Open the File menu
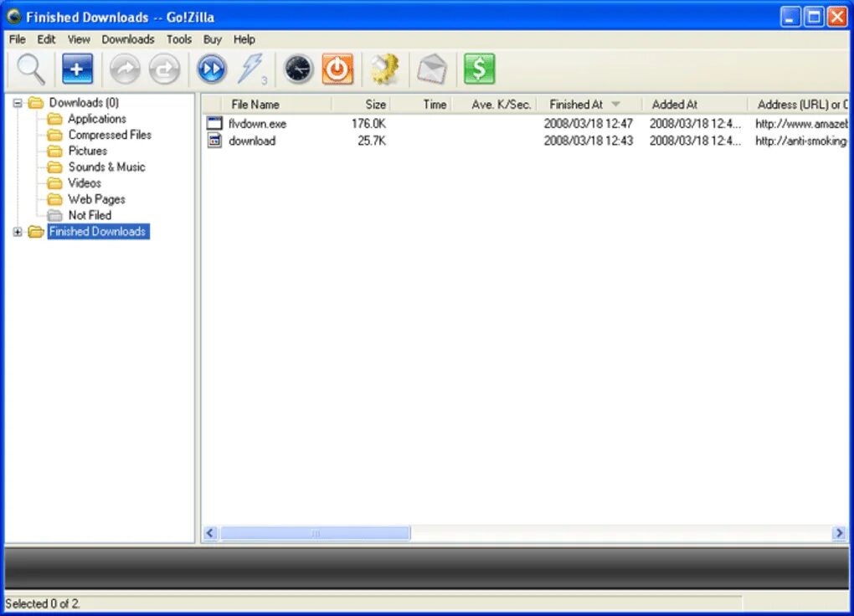 pyautogui.click(x=18, y=39)
